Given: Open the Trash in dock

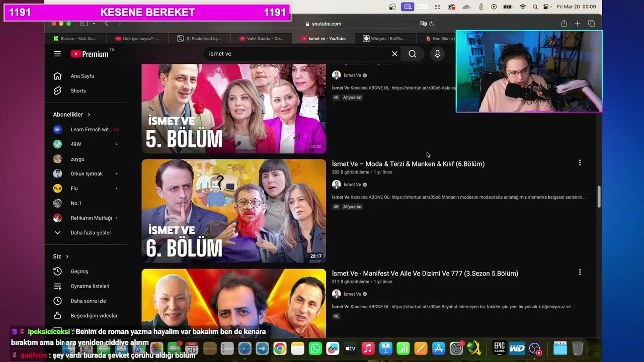Looking at the screenshot, I should (578, 348).
